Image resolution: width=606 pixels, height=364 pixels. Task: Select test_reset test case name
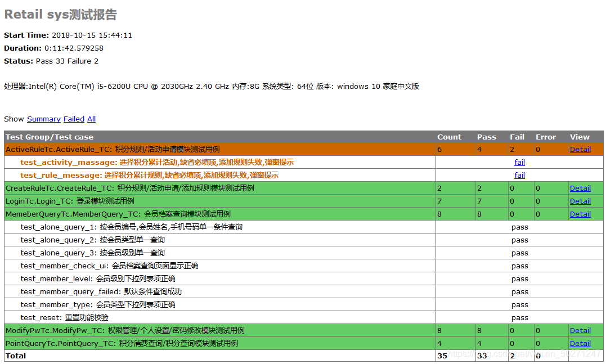coord(65,318)
